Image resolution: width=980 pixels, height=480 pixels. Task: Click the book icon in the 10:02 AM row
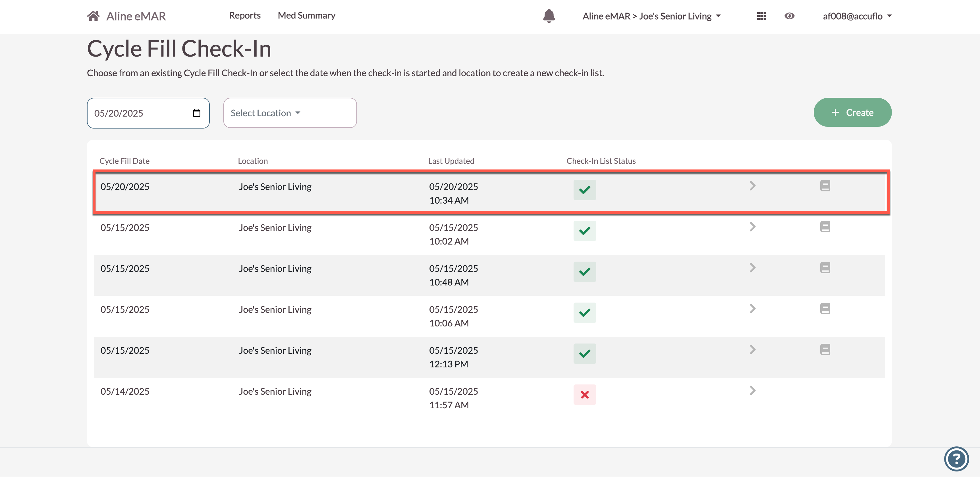coord(825,227)
